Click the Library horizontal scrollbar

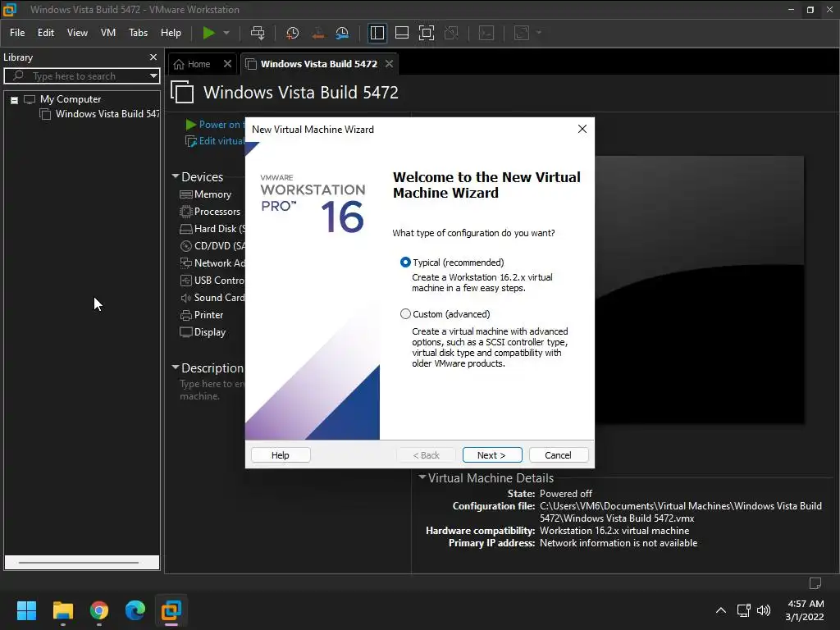coord(79,563)
